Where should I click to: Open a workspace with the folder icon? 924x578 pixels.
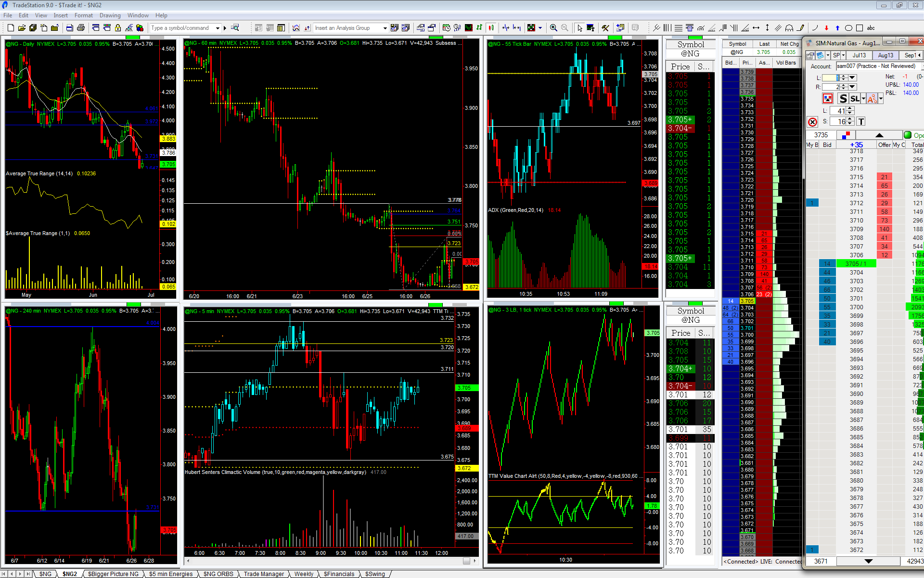click(22, 28)
